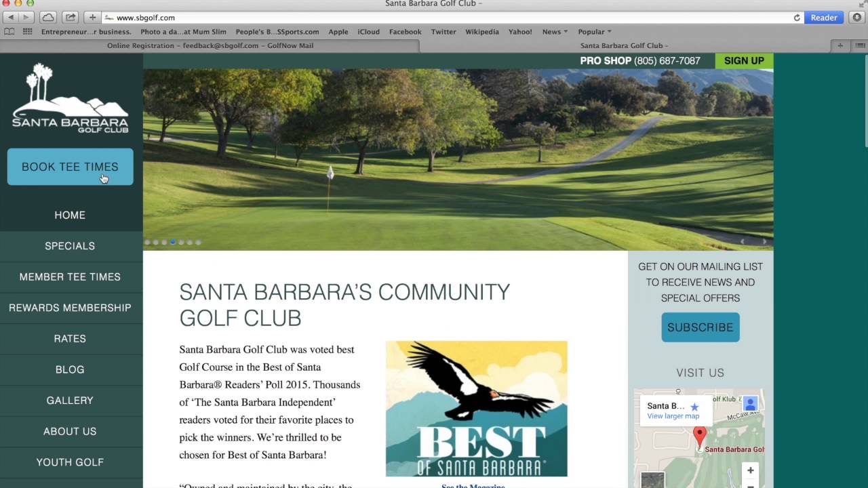Save place using the blue star on the map
Viewport: 868px width, 488px height.
pos(694,407)
